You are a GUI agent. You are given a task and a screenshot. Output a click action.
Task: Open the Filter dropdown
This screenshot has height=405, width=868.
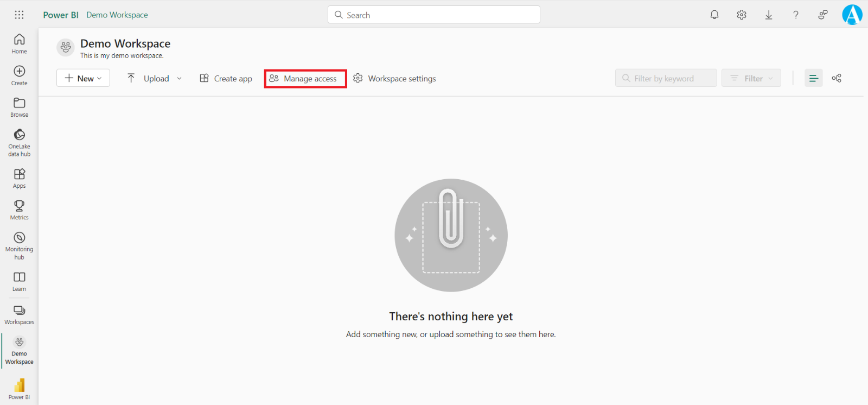coord(751,78)
